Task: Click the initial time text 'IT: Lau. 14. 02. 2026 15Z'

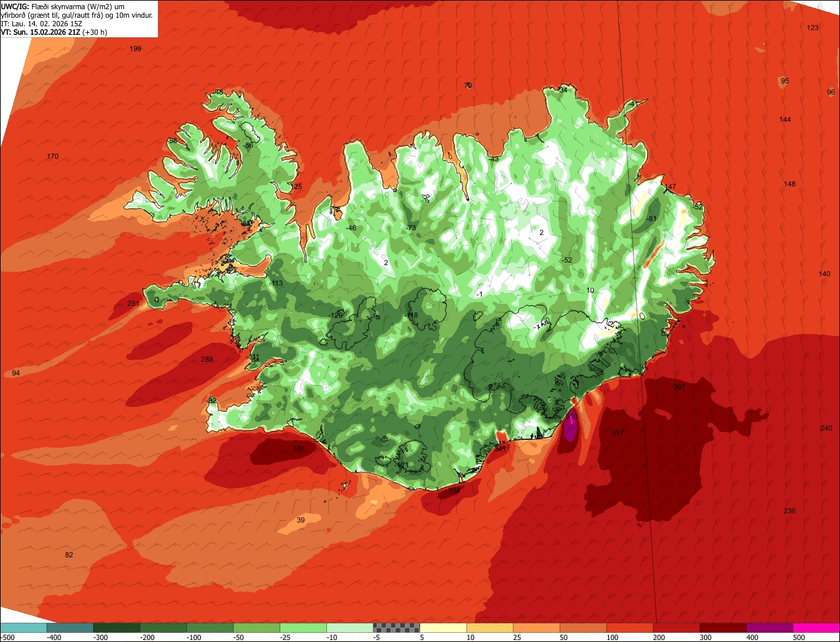Action: 41,24
